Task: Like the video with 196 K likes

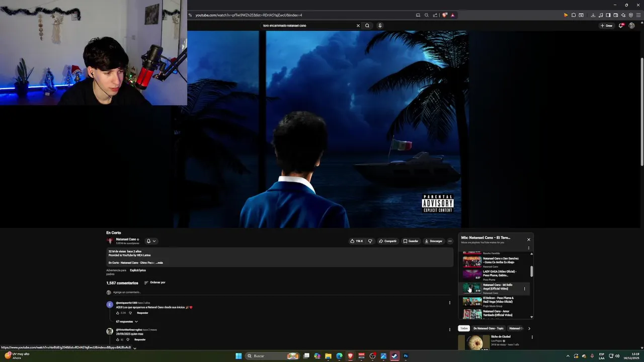Action: tap(357, 241)
